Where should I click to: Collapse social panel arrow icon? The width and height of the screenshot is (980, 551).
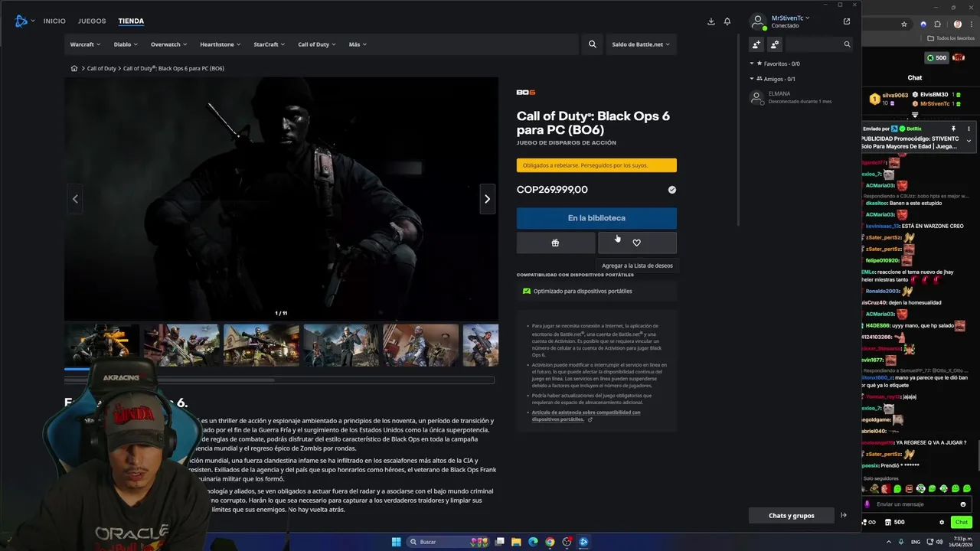click(844, 516)
